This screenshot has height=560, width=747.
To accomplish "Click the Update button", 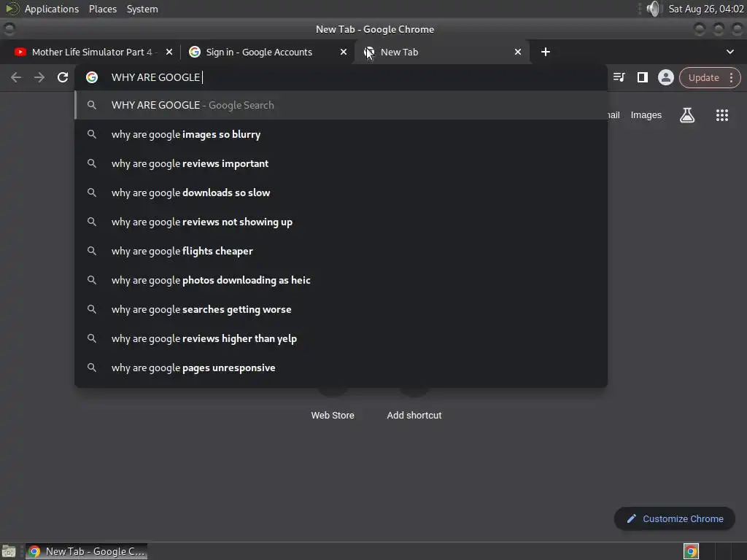I will tap(703, 77).
